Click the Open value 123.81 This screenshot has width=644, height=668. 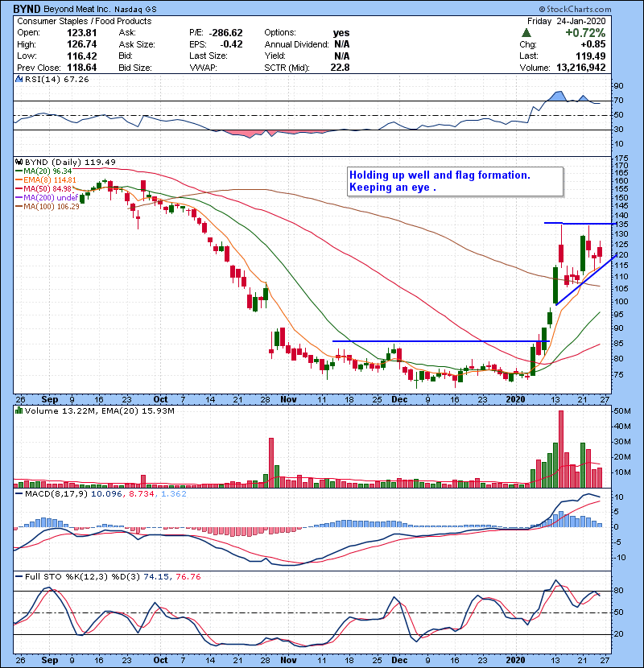[82, 33]
